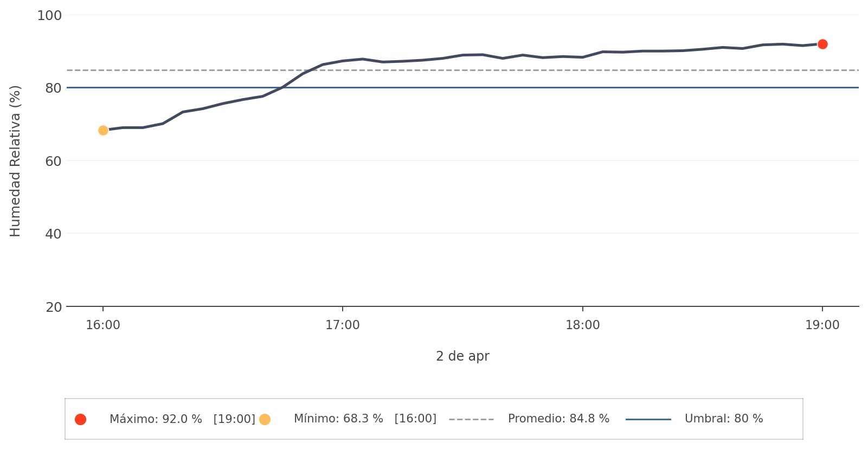Click the 40 y-axis tick label

pyautogui.click(x=53, y=234)
